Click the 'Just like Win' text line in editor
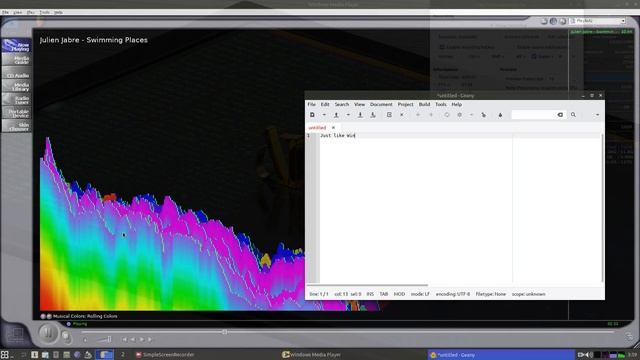Image resolution: width=640 pixels, height=360 pixels. (338, 136)
